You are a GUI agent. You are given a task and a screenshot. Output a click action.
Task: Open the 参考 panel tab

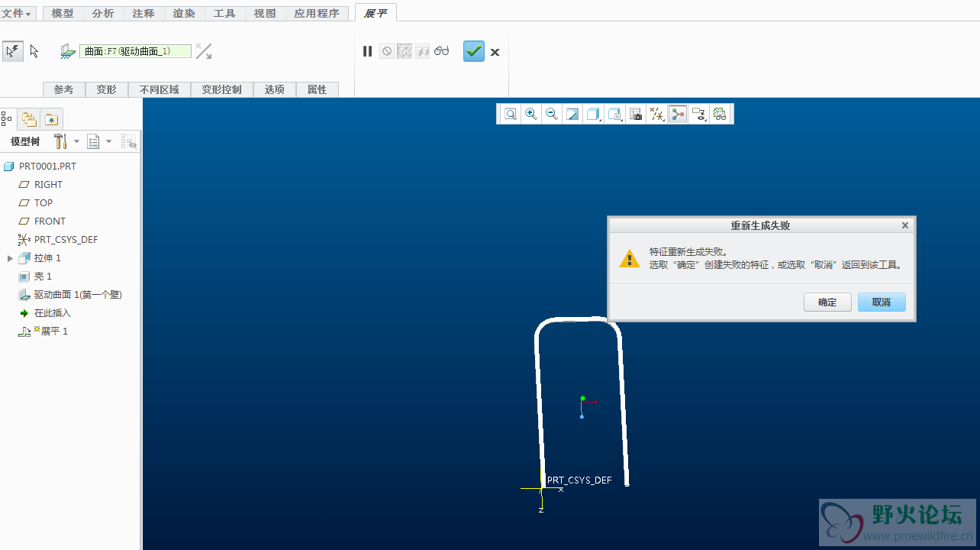pos(64,89)
